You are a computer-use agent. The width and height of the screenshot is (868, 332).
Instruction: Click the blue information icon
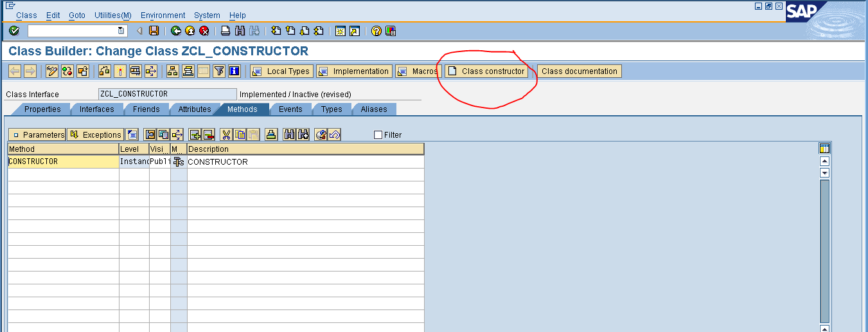coord(235,71)
